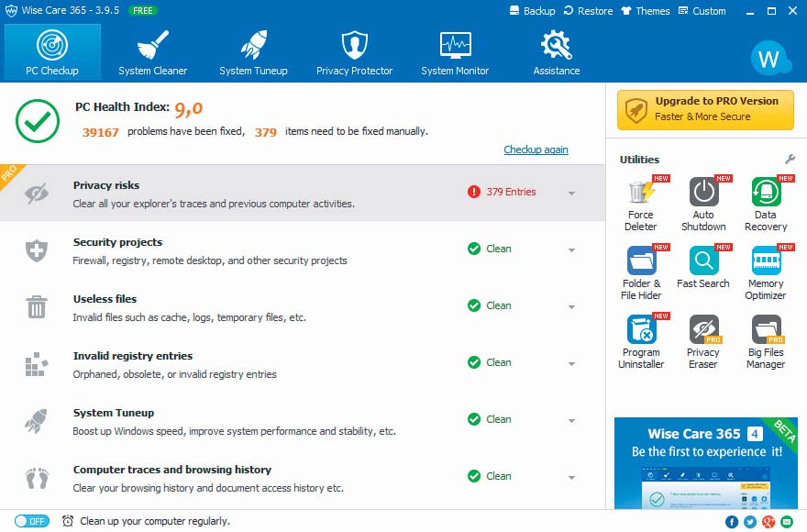Switch to the PC Checkup tab

tap(52, 52)
